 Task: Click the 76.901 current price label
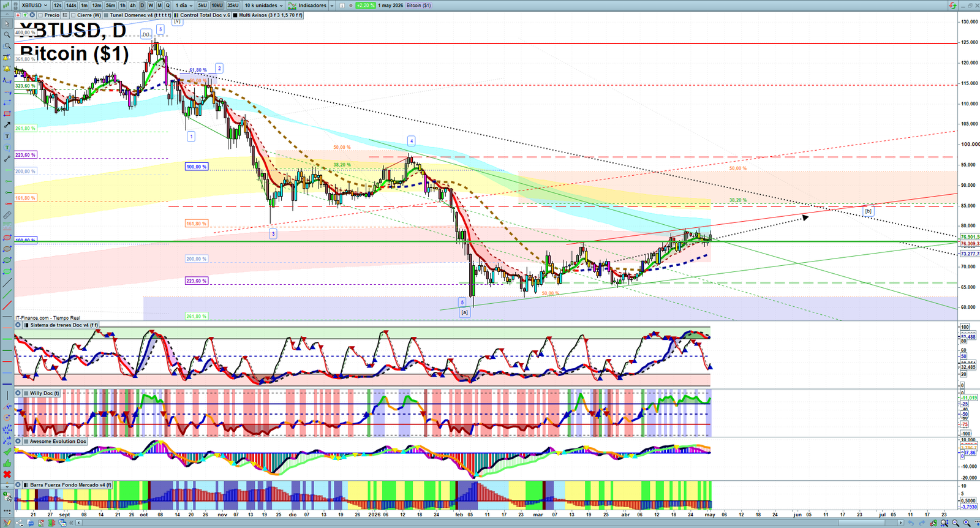point(970,237)
